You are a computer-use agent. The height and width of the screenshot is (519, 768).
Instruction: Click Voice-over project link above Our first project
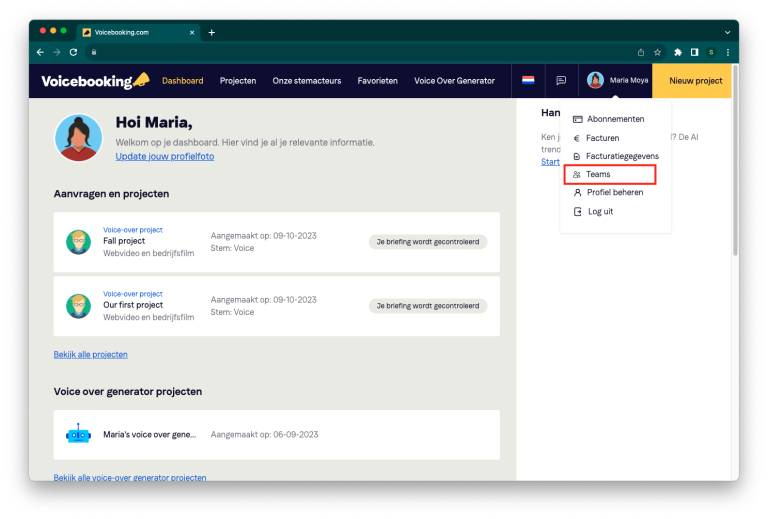133,294
